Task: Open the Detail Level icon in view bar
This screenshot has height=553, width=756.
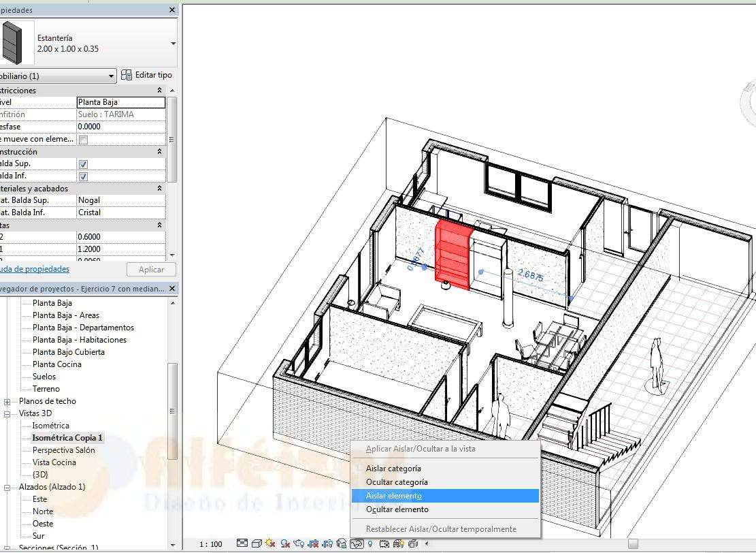Action: click(x=242, y=543)
